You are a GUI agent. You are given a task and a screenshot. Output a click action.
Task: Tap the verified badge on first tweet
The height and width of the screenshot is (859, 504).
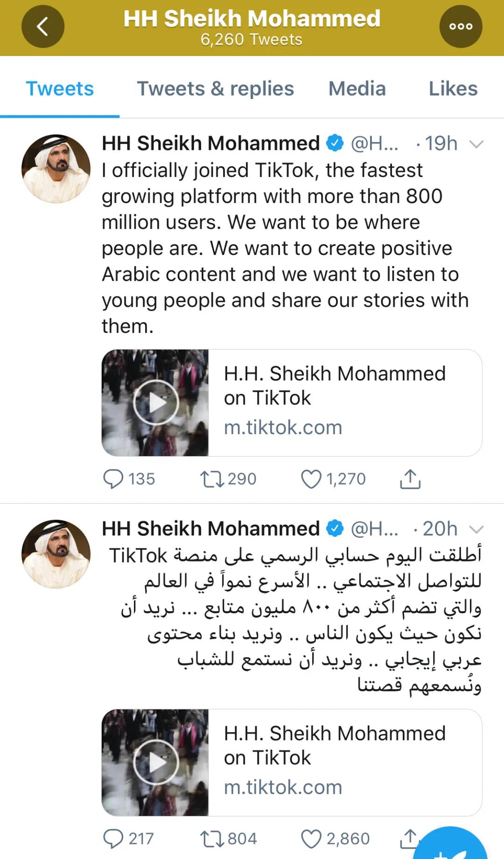(x=335, y=143)
